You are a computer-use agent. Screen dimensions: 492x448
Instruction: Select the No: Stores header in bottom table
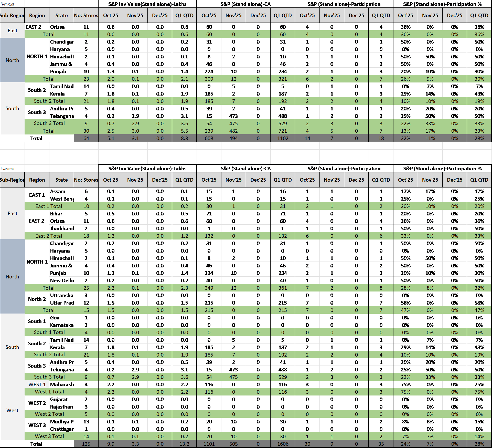tap(86, 180)
